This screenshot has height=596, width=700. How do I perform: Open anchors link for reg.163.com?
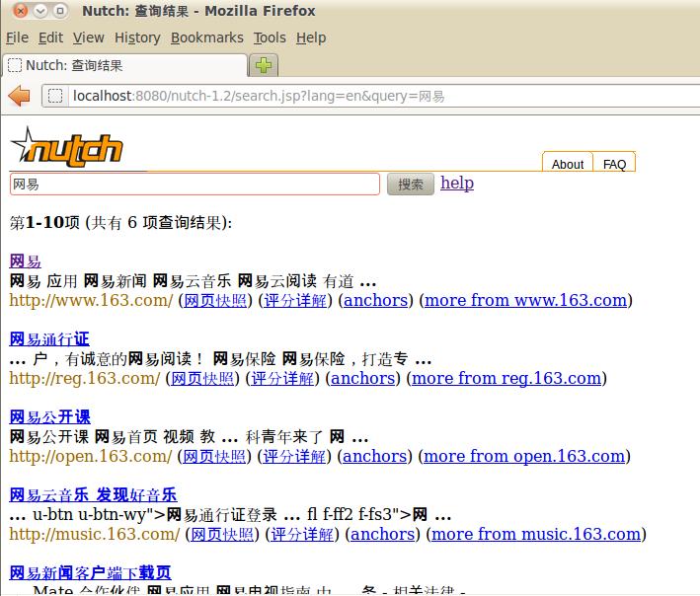363,378
